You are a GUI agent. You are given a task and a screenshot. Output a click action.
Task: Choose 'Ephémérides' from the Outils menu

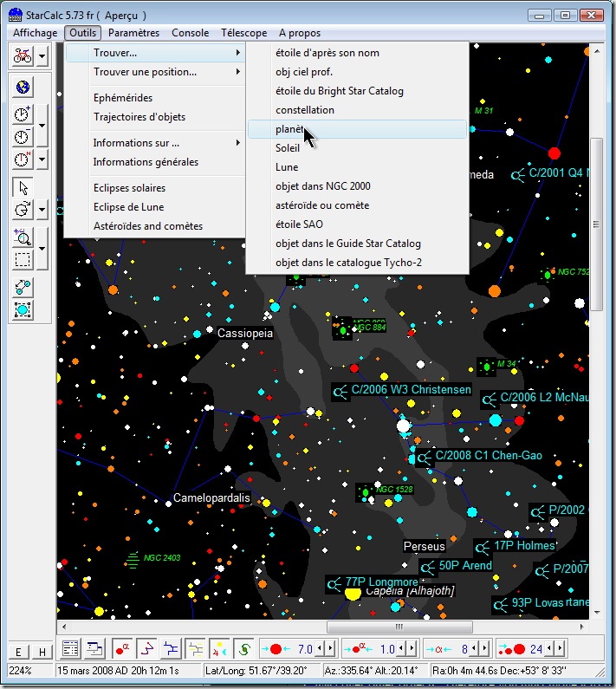click(x=156, y=98)
